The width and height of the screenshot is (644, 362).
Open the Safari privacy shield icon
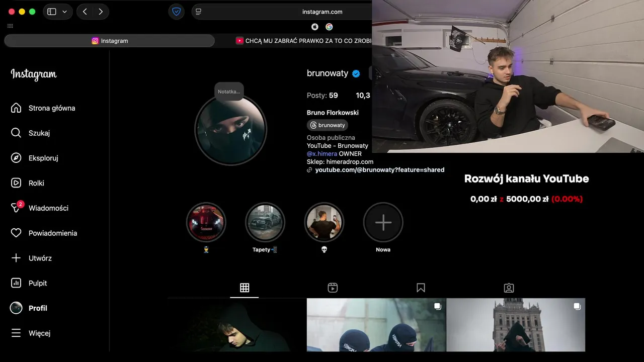pos(177,12)
